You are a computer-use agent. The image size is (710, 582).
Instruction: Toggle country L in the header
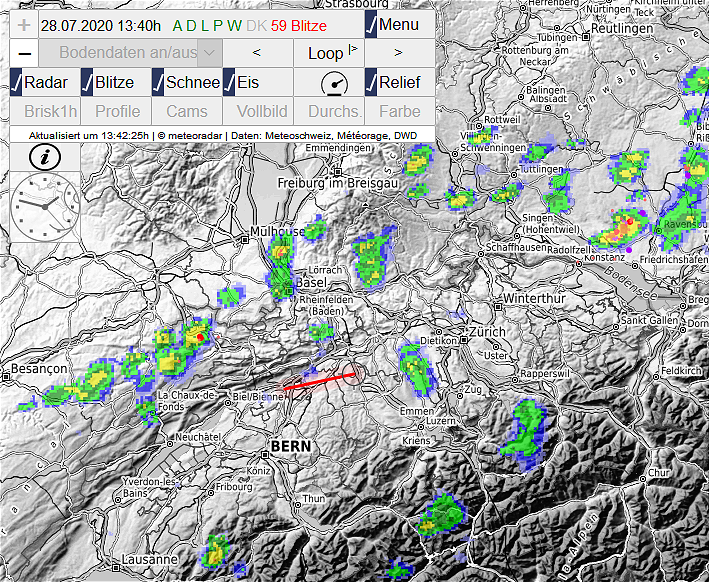pyautogui.click(x=205, y=26)
